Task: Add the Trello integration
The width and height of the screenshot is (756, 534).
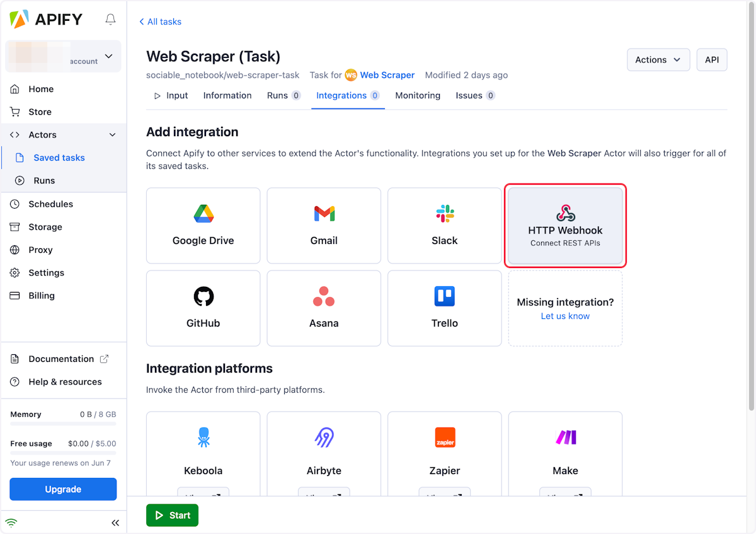Action: coord(445,308)
